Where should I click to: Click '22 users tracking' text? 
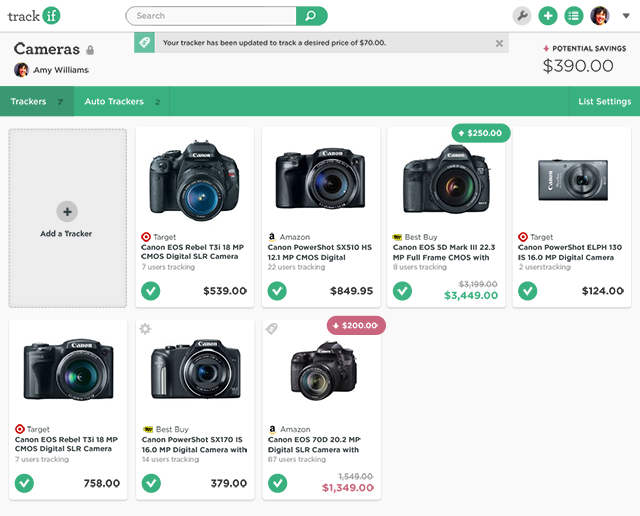pos(296,267)
